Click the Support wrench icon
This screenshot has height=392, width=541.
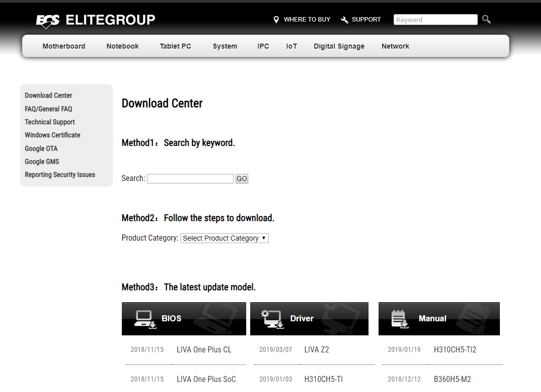[344, 20]
